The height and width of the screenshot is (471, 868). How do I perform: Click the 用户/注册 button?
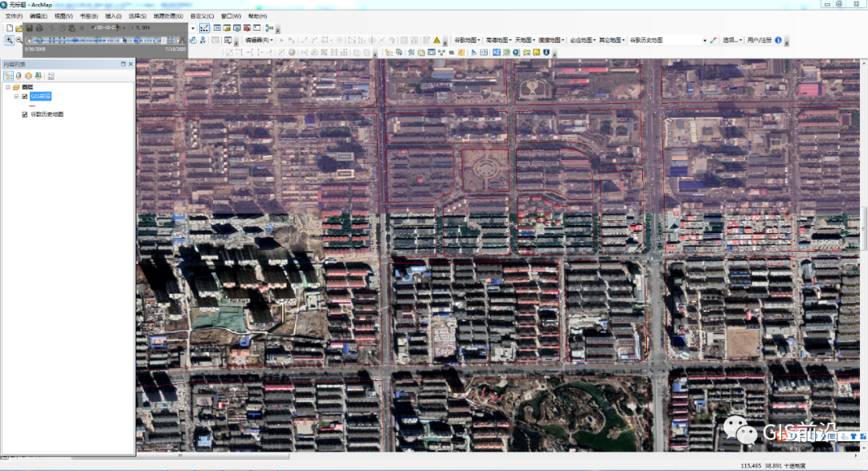759,40
